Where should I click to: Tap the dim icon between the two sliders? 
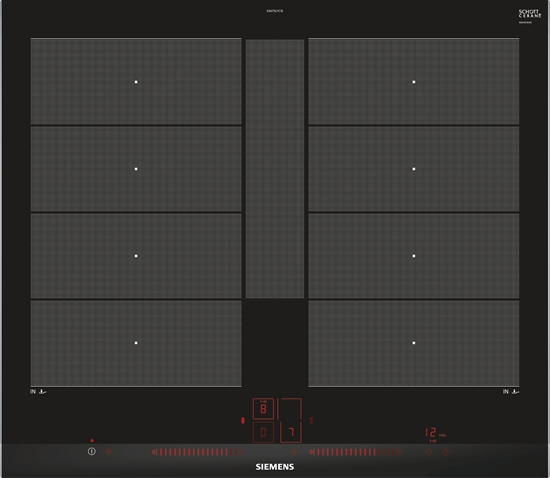point(294,452)
